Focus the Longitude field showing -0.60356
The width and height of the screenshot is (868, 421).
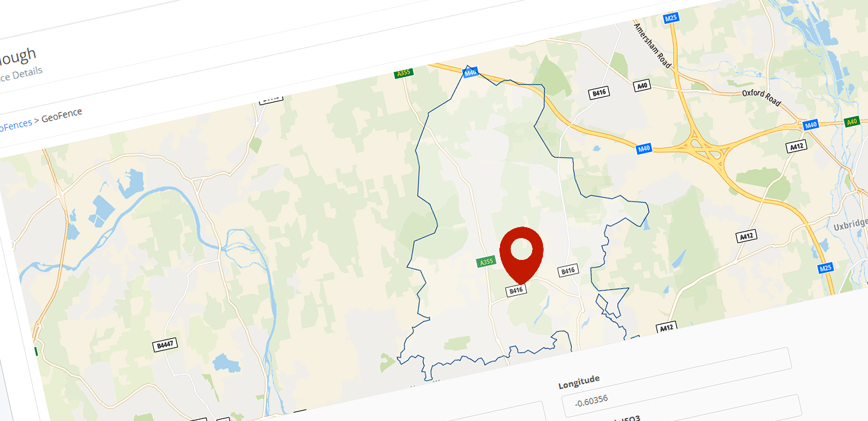(681, 402)
